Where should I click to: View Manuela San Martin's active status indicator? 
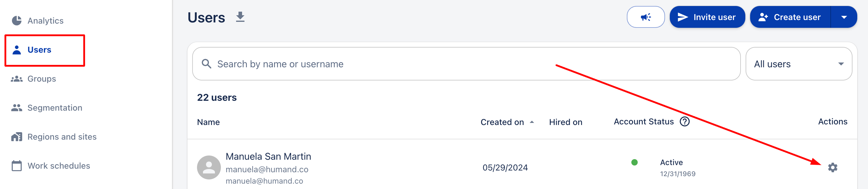(x=635, y=162)
